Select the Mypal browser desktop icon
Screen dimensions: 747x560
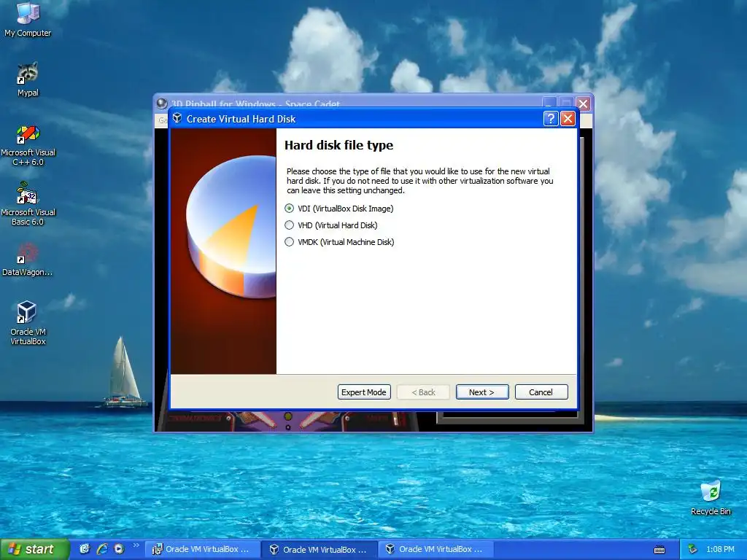click(28, 79)
